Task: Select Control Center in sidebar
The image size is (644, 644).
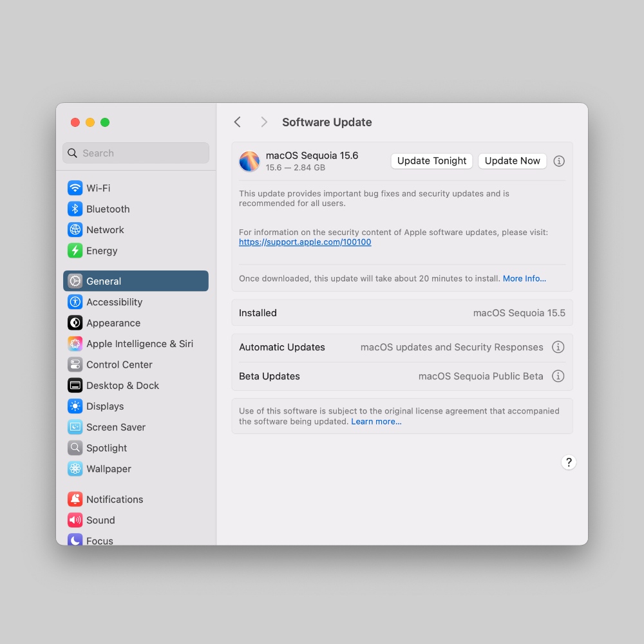Action: pos(119,365)
